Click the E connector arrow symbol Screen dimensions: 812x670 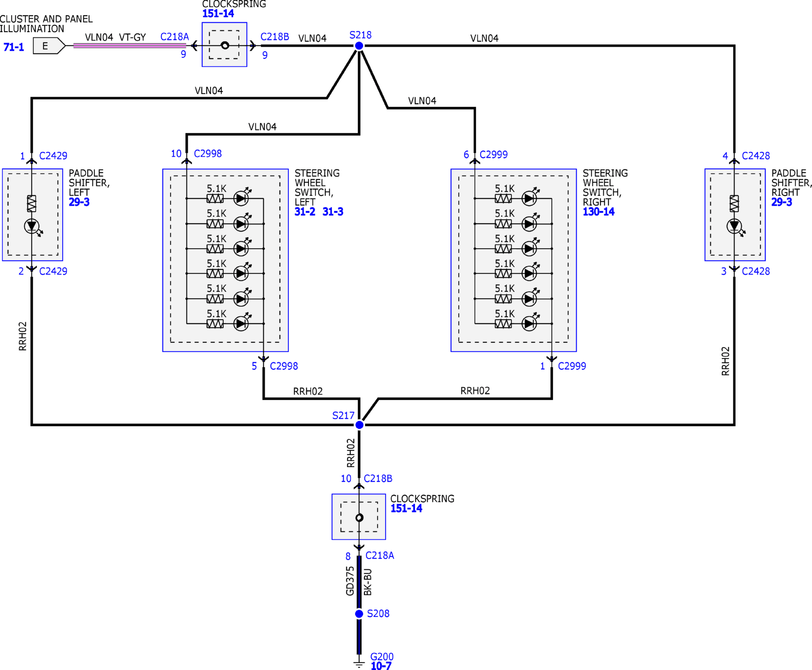pos(49,46)
